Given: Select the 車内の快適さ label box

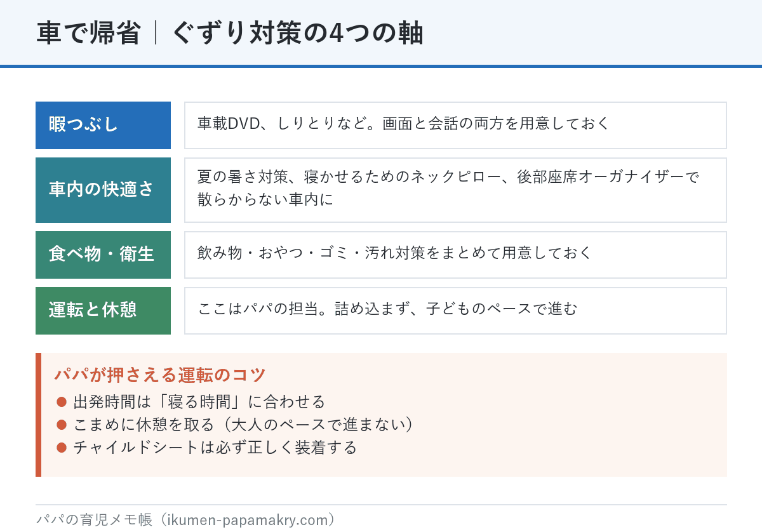Looking at the screenshot, I should pyautogui.click(x=103, y=190).
